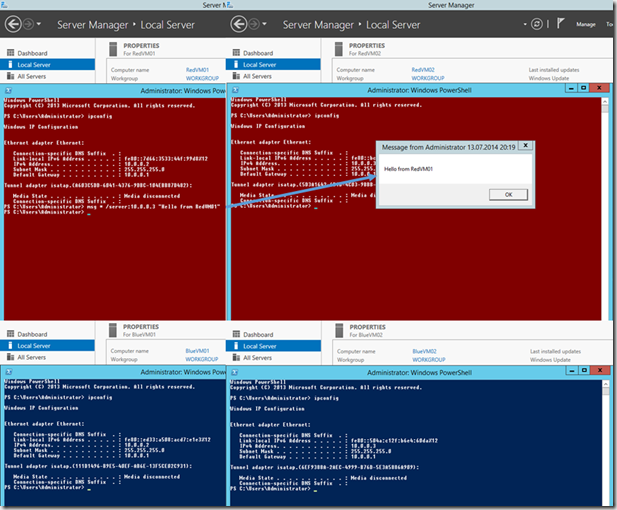Click PowerShell icon in RedVM02 console title bar
The width and height of the screenshot is (617, 510).
point(235,90)
